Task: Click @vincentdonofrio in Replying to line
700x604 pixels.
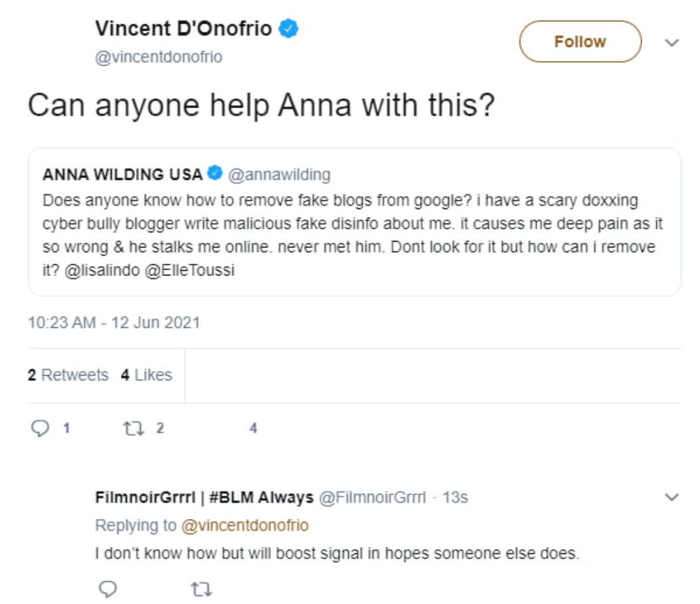Action: click(244, 526)
